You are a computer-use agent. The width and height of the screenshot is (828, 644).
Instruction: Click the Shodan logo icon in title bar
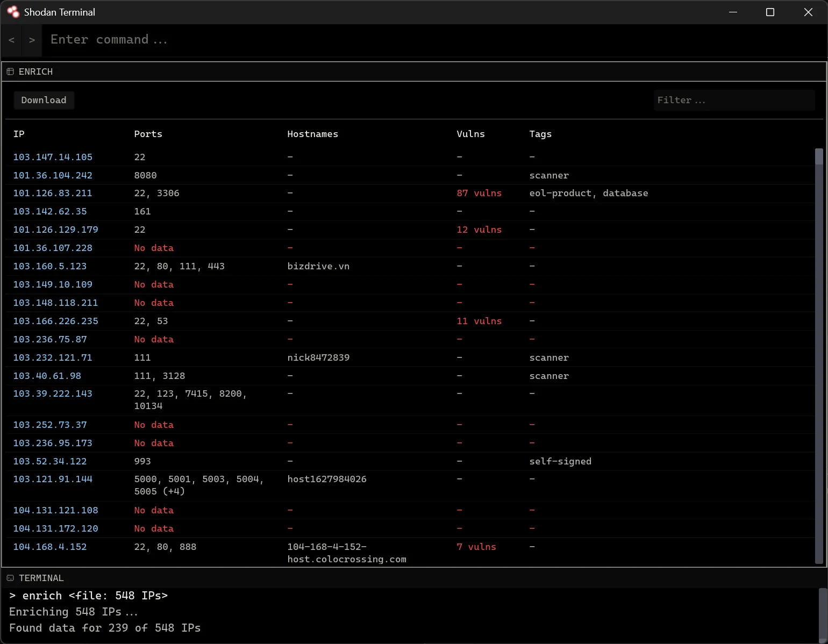13,12
